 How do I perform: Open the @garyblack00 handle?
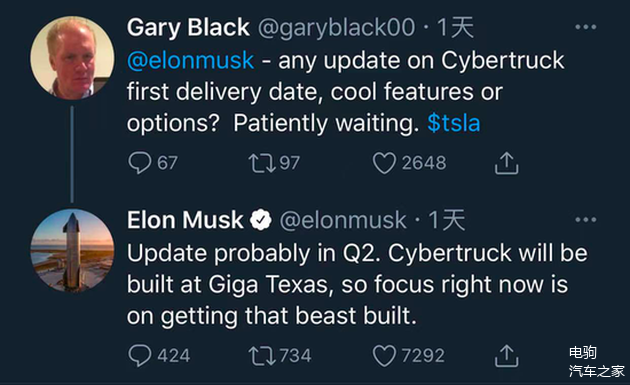point(336,28)
